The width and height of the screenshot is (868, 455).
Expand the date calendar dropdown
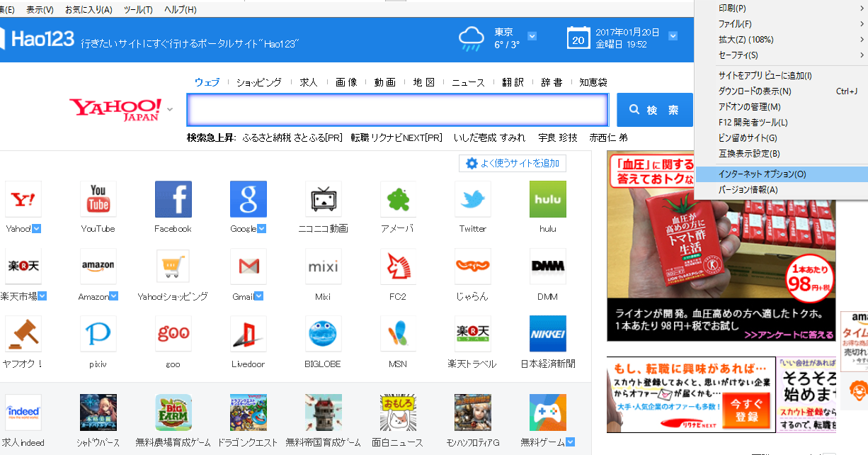[673, 35]
